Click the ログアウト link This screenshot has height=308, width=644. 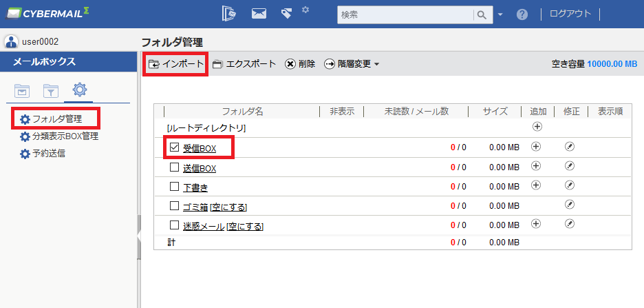click(570, 14)
